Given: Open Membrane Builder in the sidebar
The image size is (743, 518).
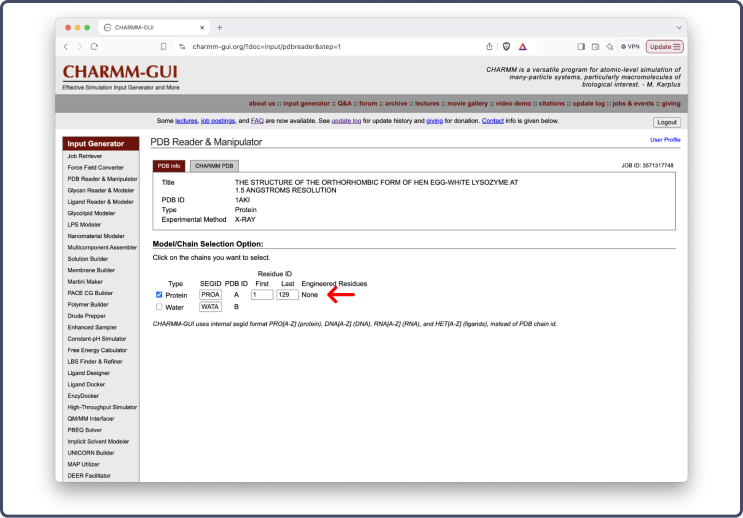Looking at the screenshot, I should coord(91,270).
